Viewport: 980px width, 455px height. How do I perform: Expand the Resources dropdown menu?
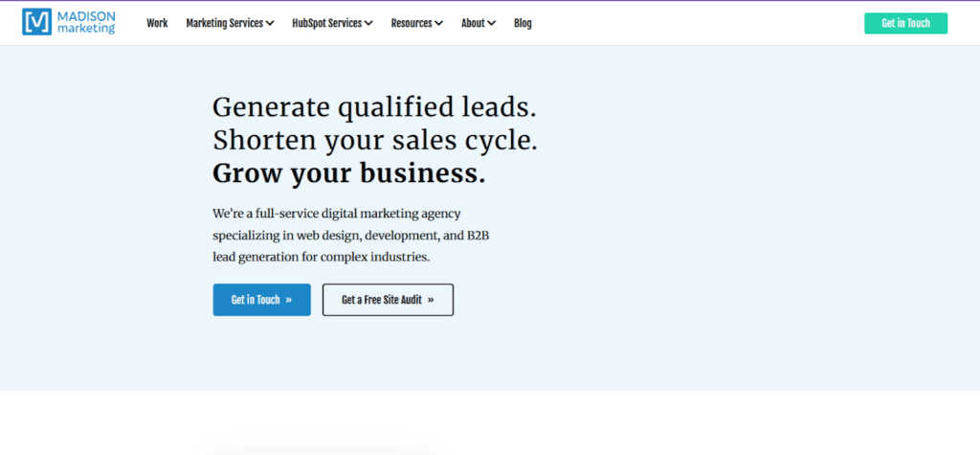pos(412,23)
